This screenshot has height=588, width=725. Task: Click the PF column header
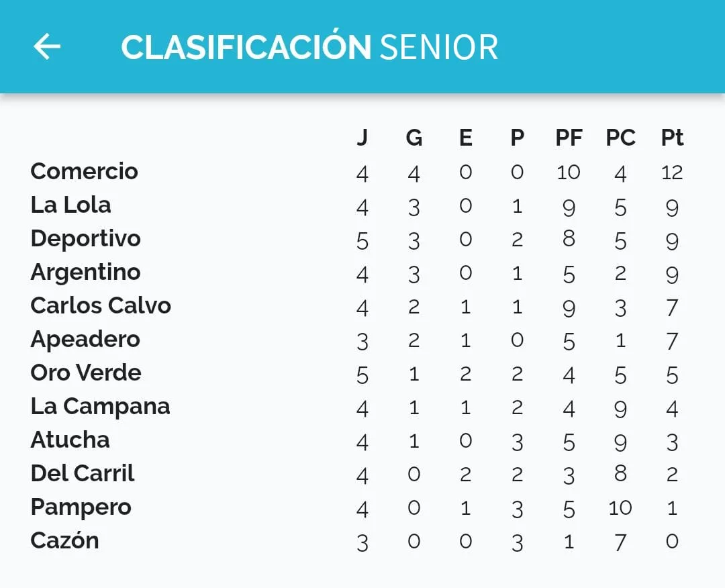(569, 138)
